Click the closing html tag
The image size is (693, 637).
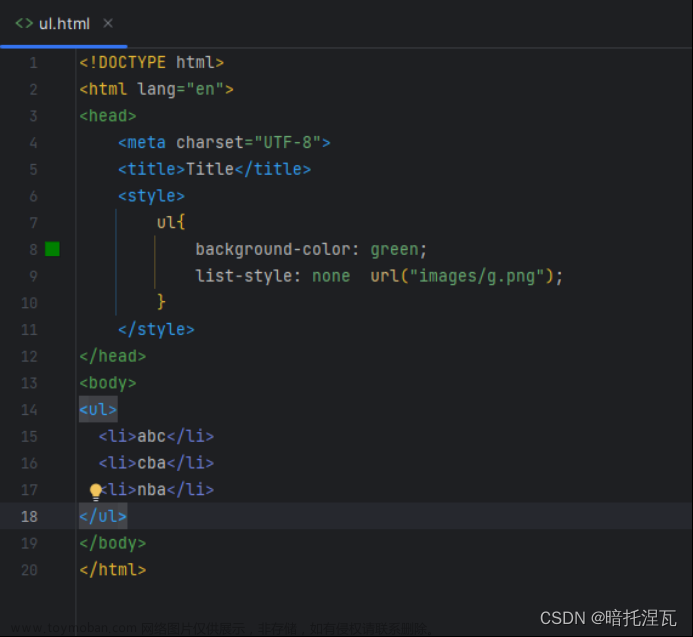coord(113,569)
